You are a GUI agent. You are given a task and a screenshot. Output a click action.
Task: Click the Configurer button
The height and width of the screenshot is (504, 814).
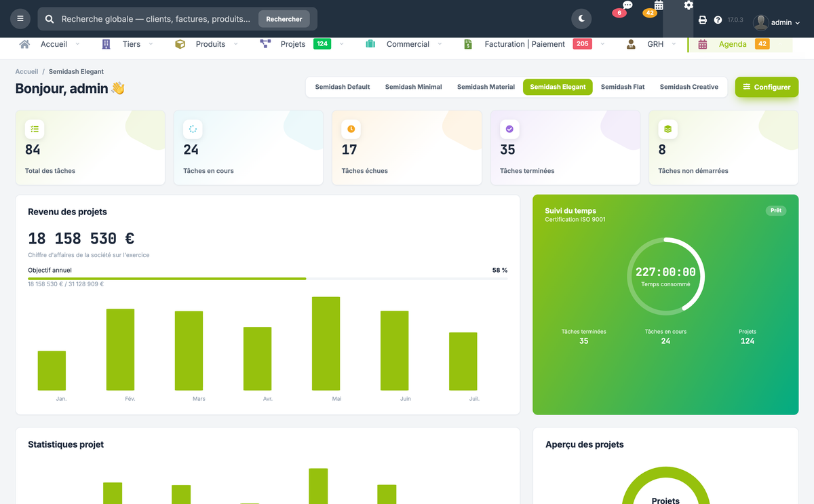point(767,87)
